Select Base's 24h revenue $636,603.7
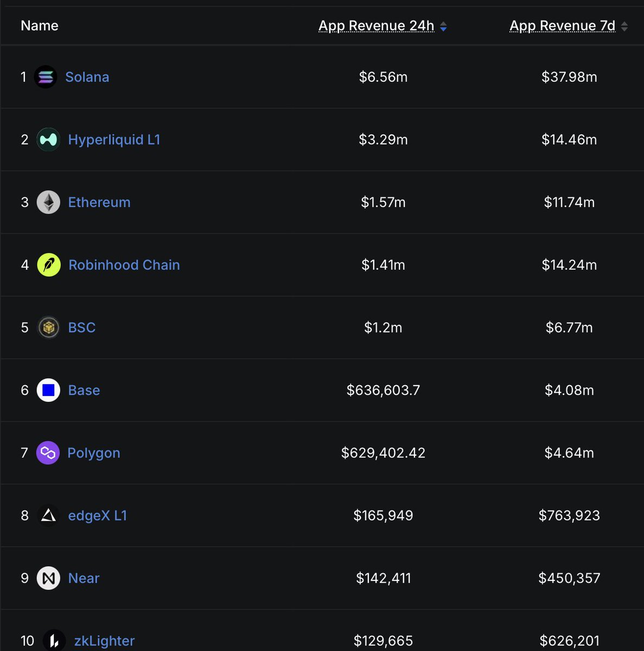This screenshot has width=644, height=651. (383, 390)
